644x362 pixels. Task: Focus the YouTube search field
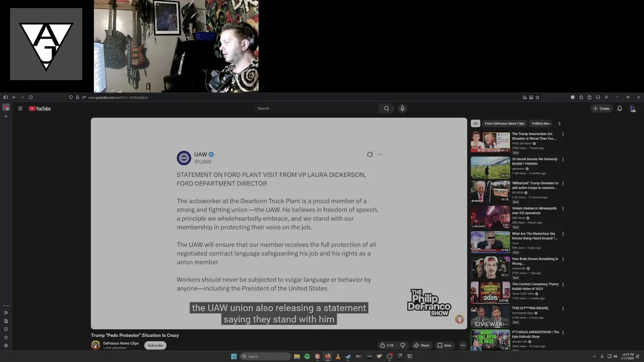pos(317,109)
